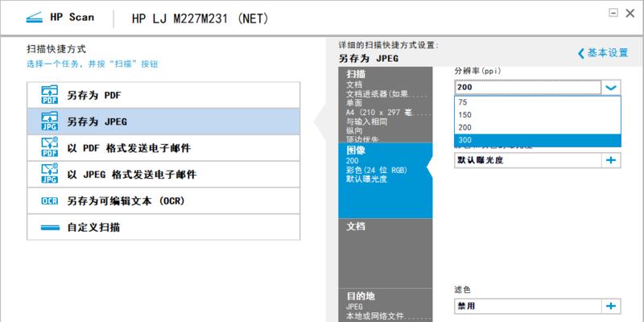Click the OCR icon beside 另存为可编辑文本
The width and height of the screenshot is (644, 322).
pos(50,200)
